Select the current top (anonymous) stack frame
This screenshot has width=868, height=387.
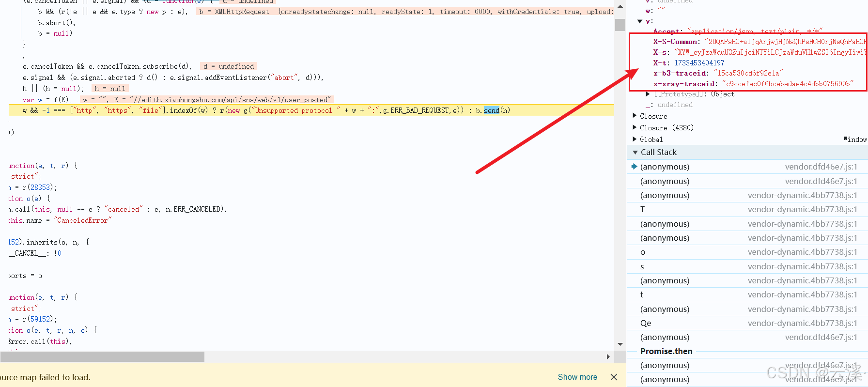747,167
